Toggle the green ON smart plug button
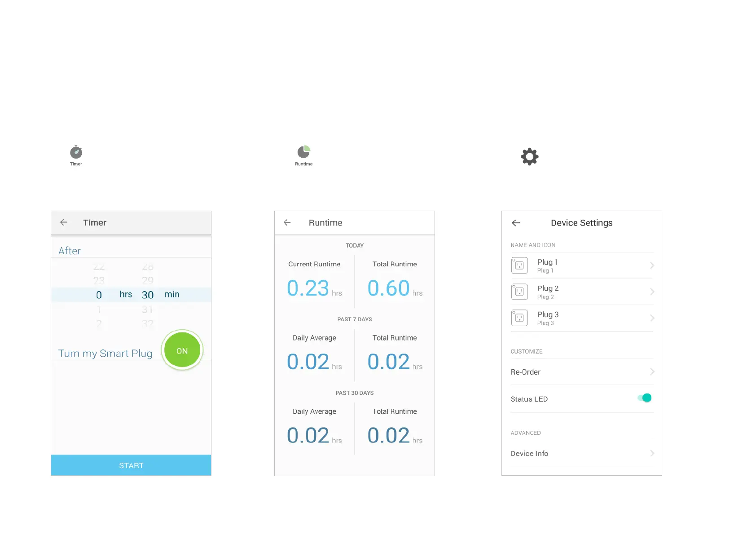 tap(182, 350)
